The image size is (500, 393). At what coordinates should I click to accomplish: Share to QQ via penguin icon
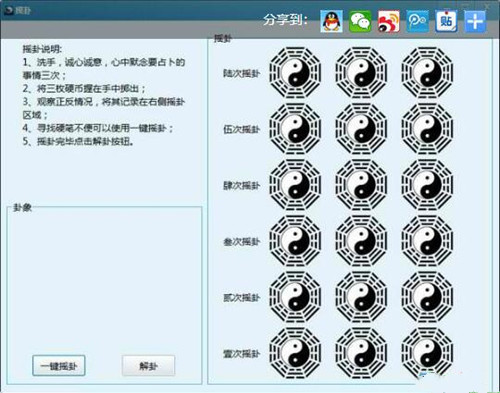(331, 21)
